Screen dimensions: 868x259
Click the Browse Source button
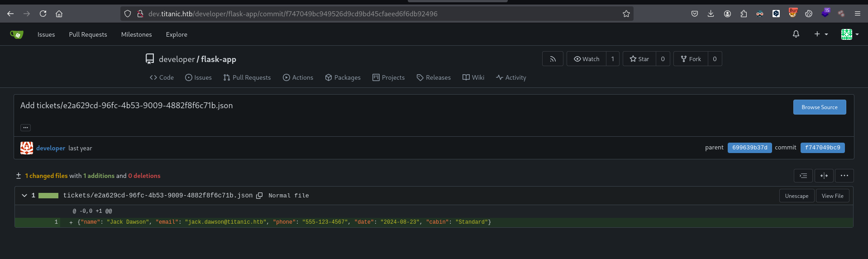[819, 107]
